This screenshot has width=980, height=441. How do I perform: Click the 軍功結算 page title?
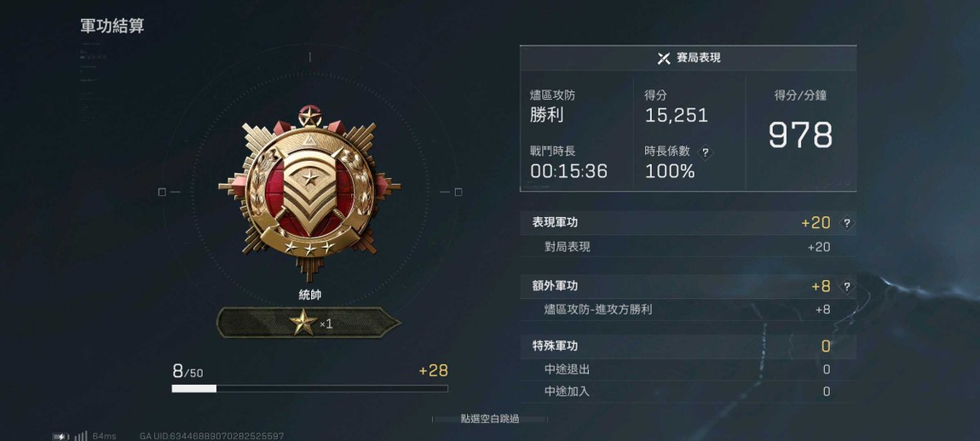point(112,26)
